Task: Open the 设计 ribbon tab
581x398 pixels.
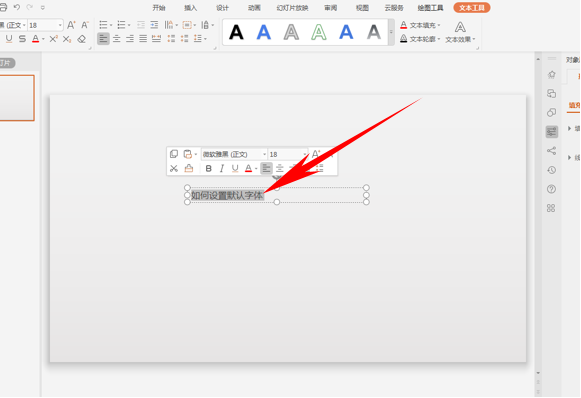Action: pyautogui.click(x=222, y=8)
